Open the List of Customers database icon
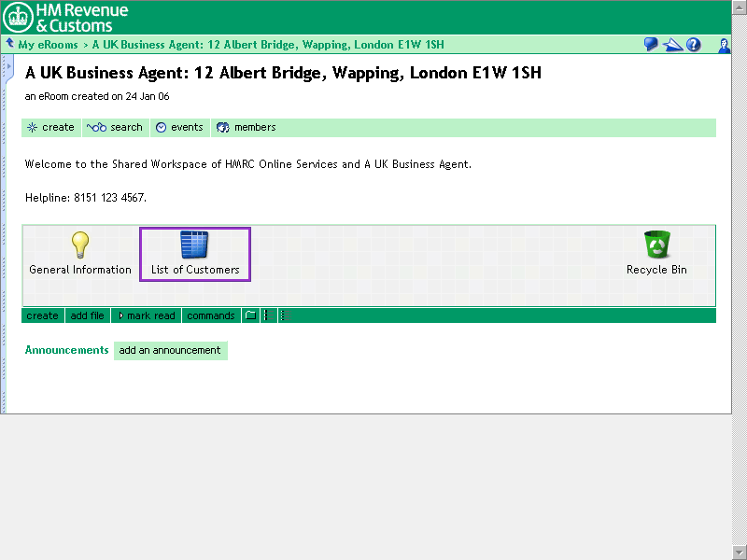The image size is (747, 560). point(194,245)
